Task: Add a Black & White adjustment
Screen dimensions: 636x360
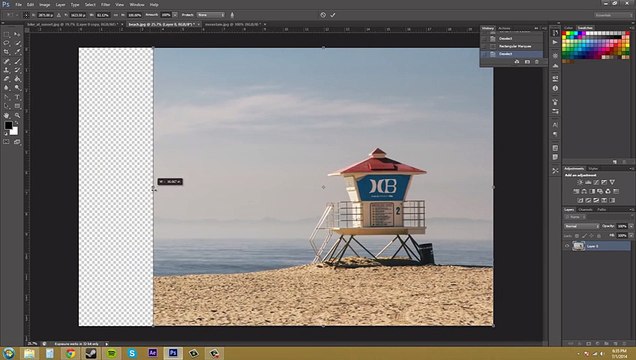Action: tap(592, 191)
